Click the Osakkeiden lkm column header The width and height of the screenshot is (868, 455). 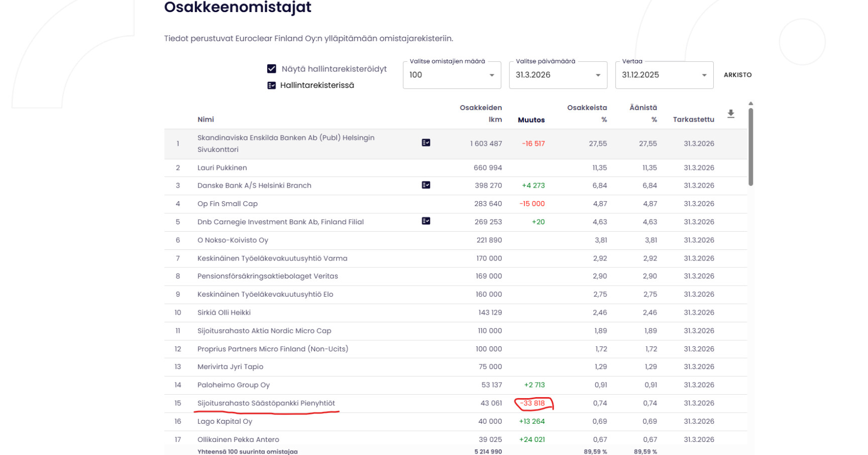click(481, 114)
